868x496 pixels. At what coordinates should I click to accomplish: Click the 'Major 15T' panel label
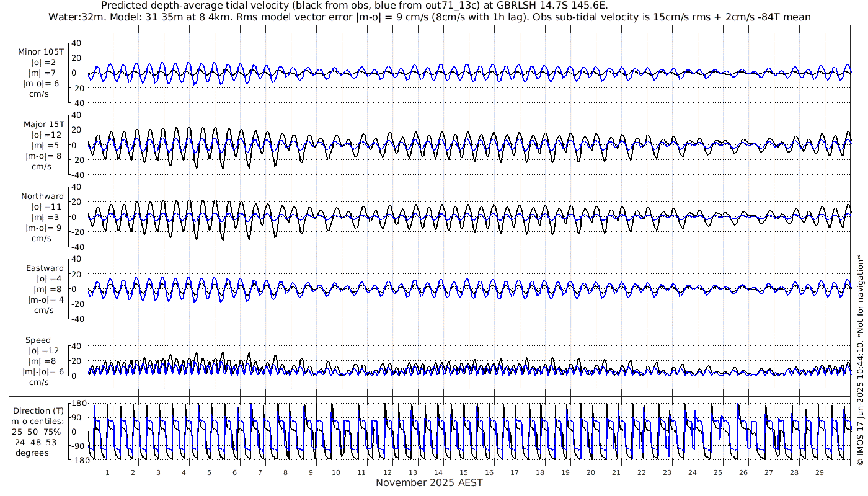(x=43, y=124)
